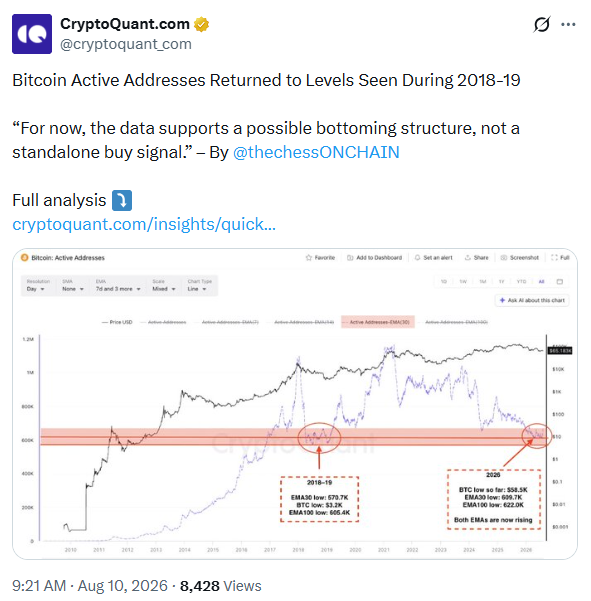Open the cryptoquant.com/insights link

coord(144,224)
